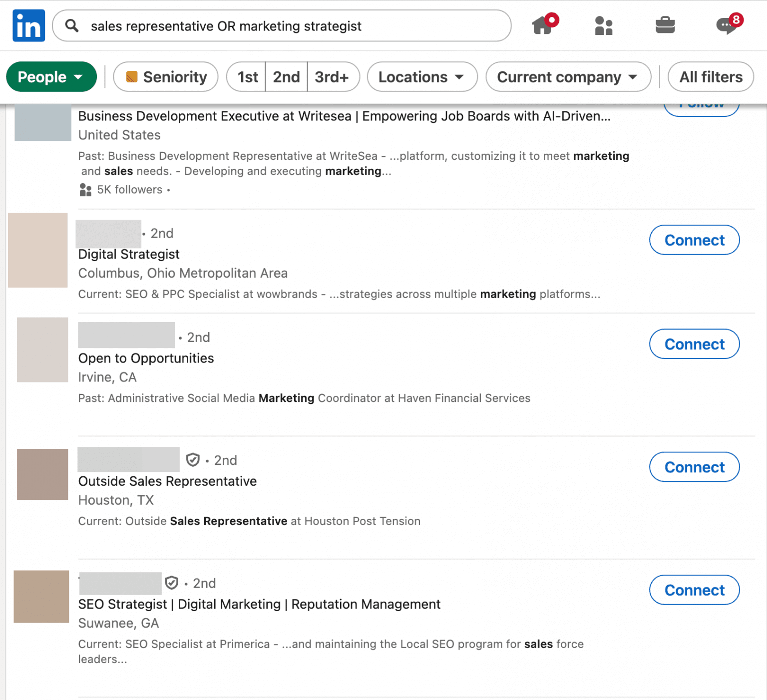Open the LinkedIn home page via the logo
The width and height of the screenshot is (767, 700).
pyautogui.click(x=28, y=25)
